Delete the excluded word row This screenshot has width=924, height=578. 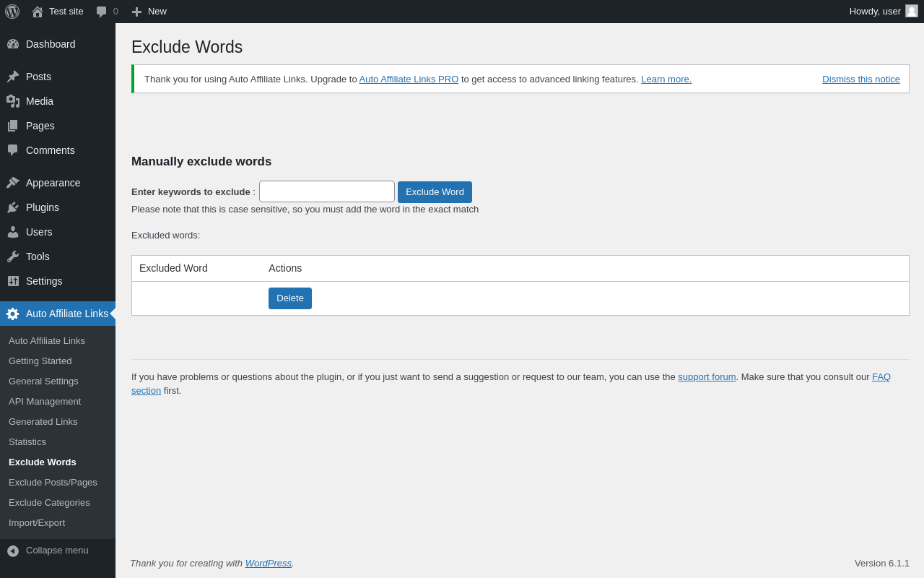click(x=290, y=298)
